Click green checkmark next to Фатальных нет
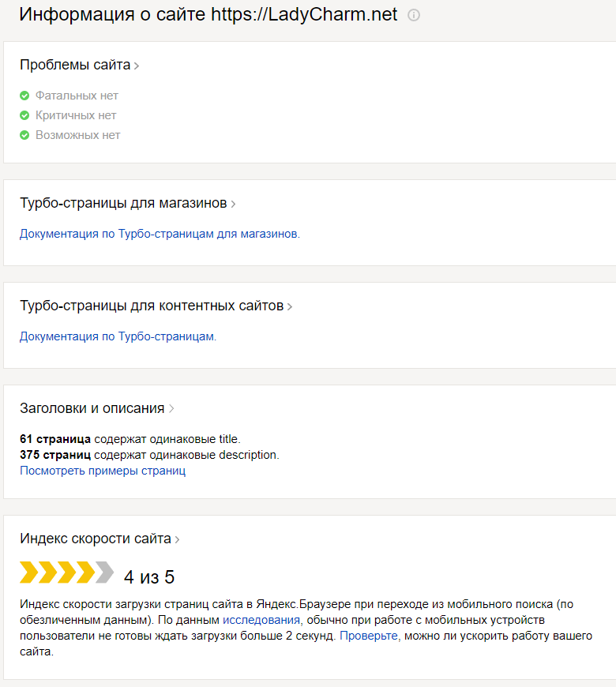The height and width of the screenshot is (687, 616). pyautogui.click(x=24, y=96)
